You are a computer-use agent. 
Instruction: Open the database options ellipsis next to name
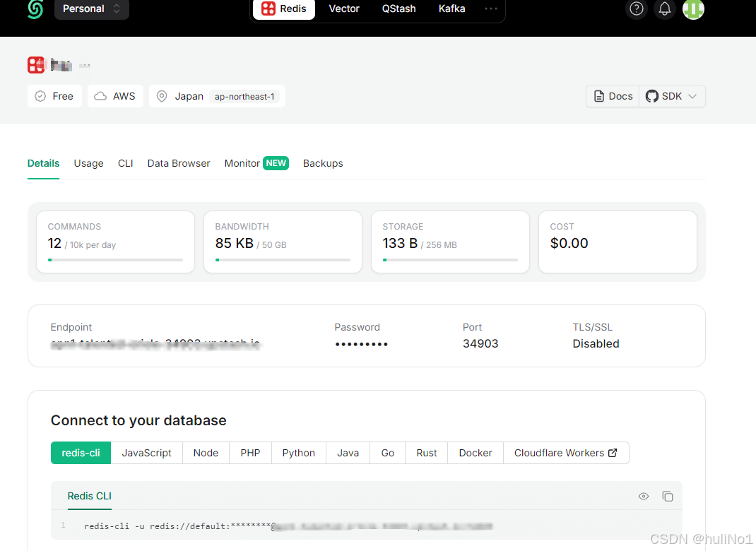coord(85,66)
